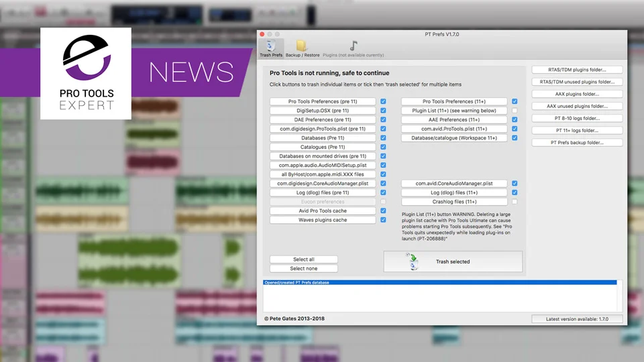Click DigiSetup.OSX (pre 11) button

(323, 111)
